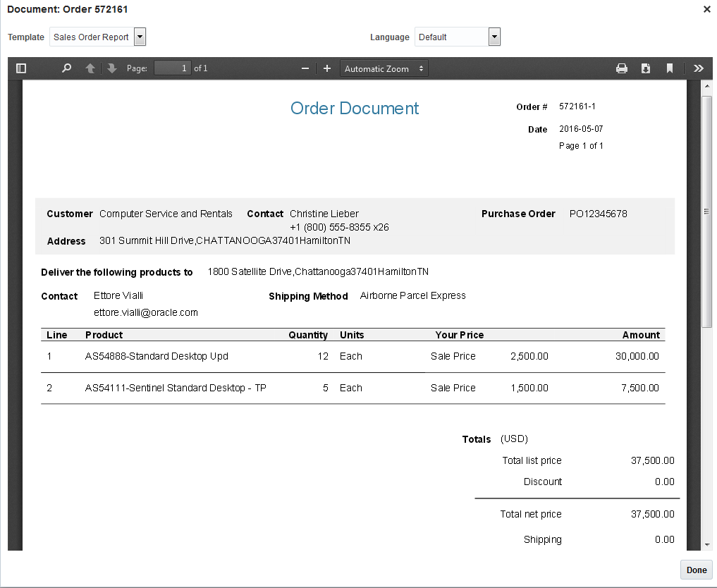This screenshot has height=588, width=717.
Task: Click the vertical scrollbar thumb
Action: pos(707,212)
